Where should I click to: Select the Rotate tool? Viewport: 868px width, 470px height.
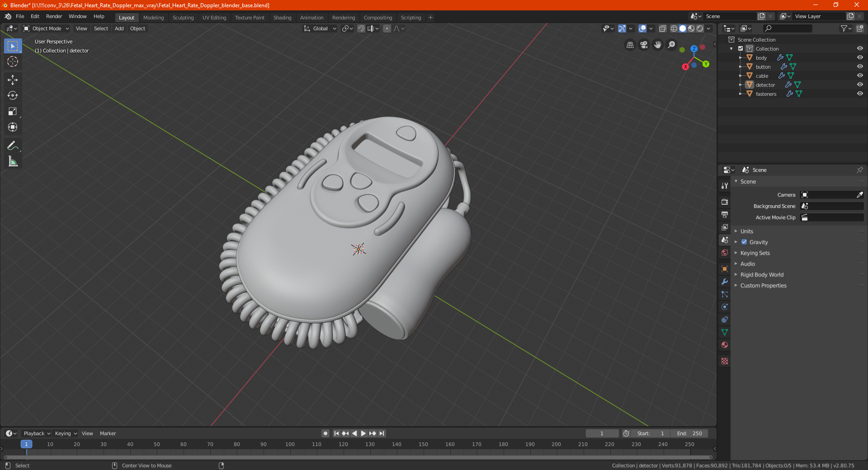tap(13, 96)
